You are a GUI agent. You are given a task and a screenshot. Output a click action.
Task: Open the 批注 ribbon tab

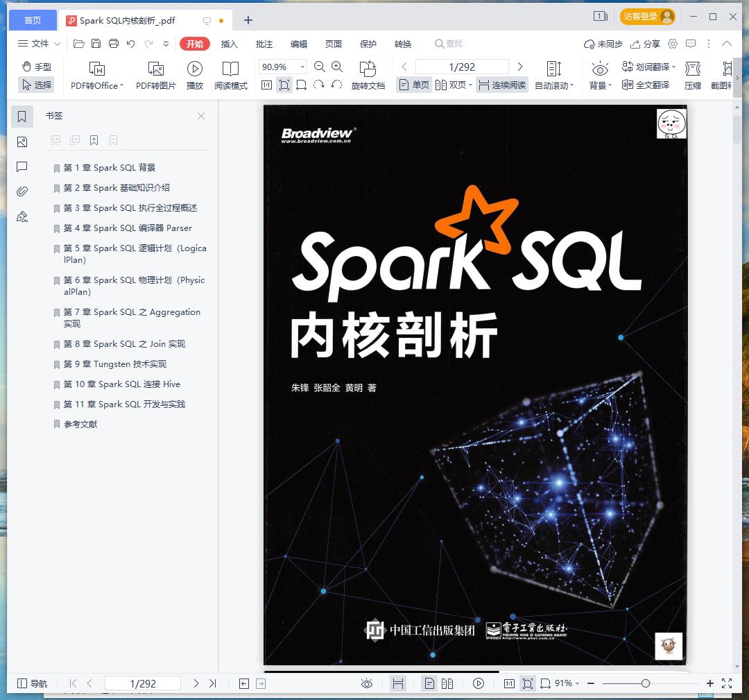(x=264, y=44)
